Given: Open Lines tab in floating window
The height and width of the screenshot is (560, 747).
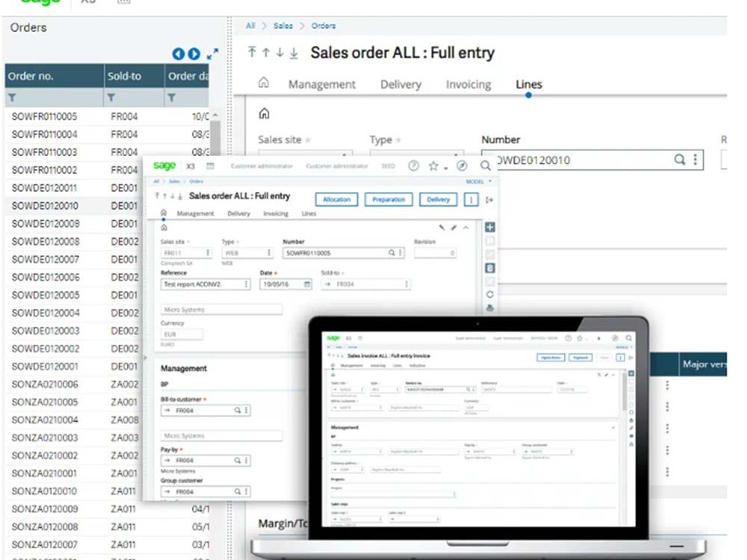Looking at the screenshot, I should [x=309, y=214].
